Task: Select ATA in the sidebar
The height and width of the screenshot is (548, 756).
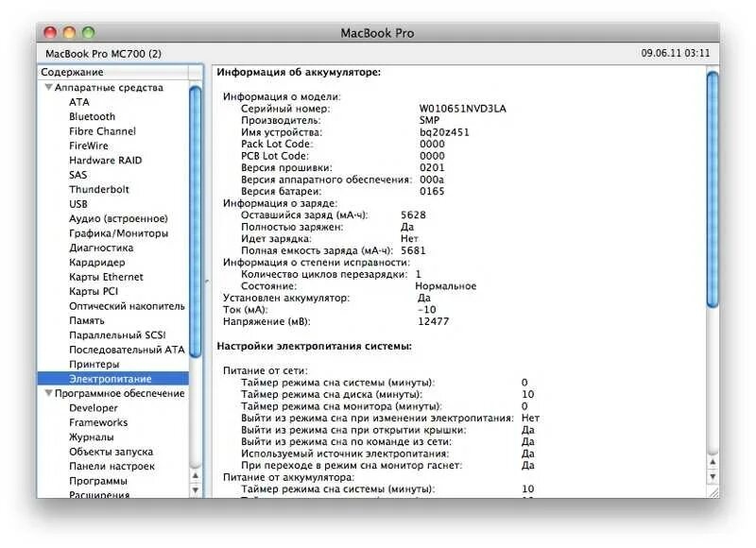Action: [79, 102]
